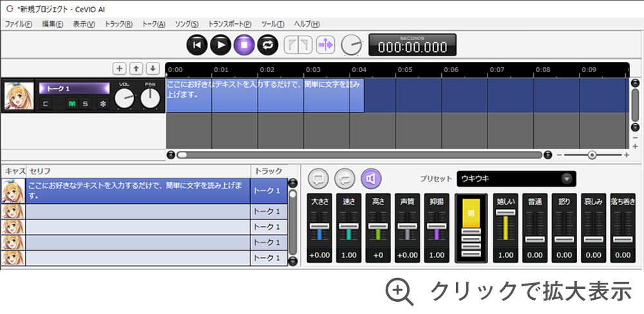Viewport: 644px width, 314px height.
Task: Click timeline vertical scroll down button
Action: tap(635, 127)
